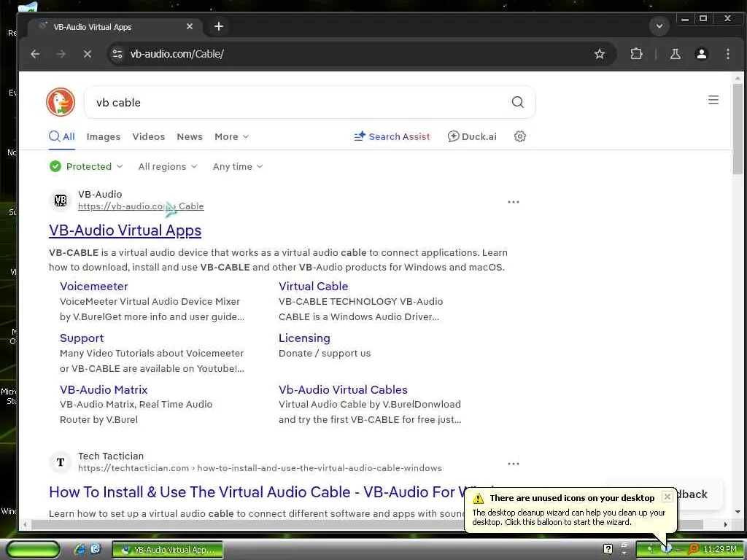The width and height of the screenshot is (747, 560).
Task: Open the Extensions puzzle icon
Action: 636,54
